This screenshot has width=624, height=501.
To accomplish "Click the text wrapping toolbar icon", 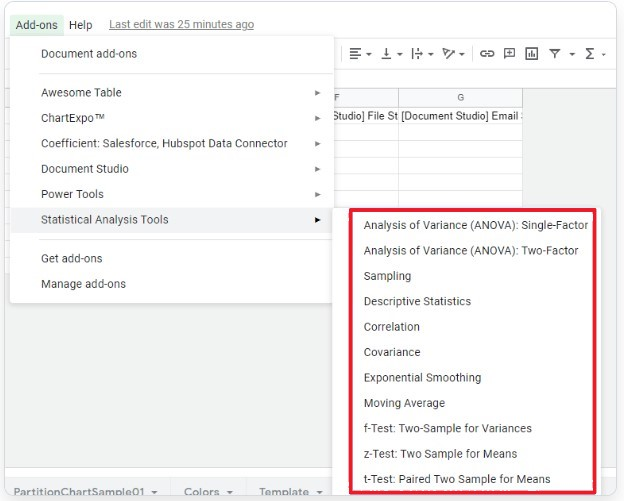I will [x=417, y=54].
